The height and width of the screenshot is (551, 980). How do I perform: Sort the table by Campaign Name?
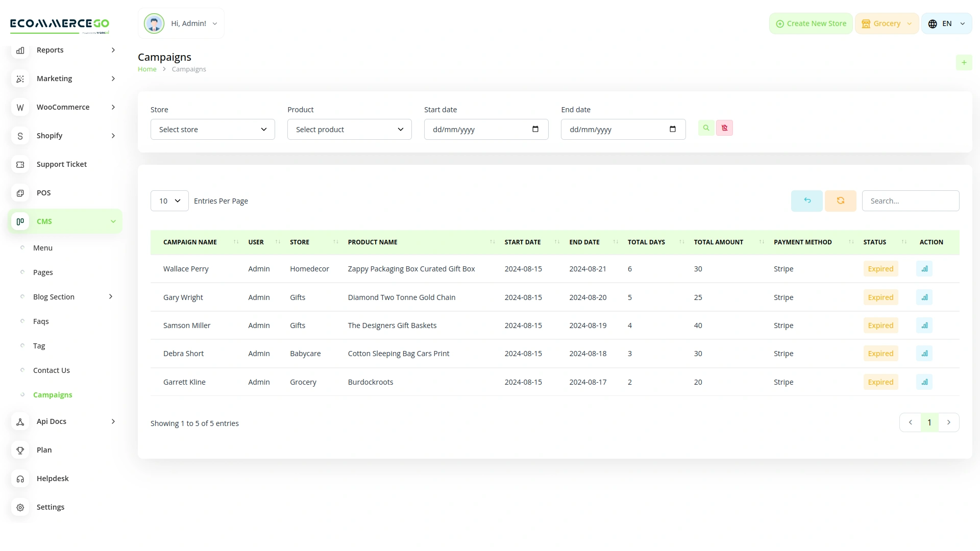(236, 242)
